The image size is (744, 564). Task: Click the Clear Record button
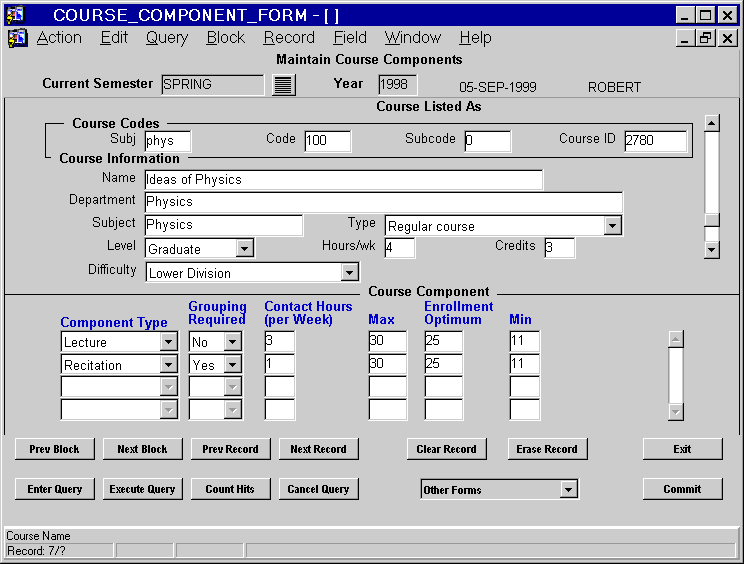pyautogui.click(x=446, y=449)
